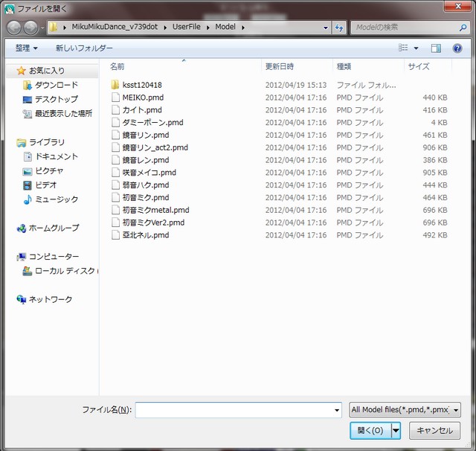Select 鏡音レン.pmd file name
This screenshot has width=476, height=451.
(x=146, y=160)
